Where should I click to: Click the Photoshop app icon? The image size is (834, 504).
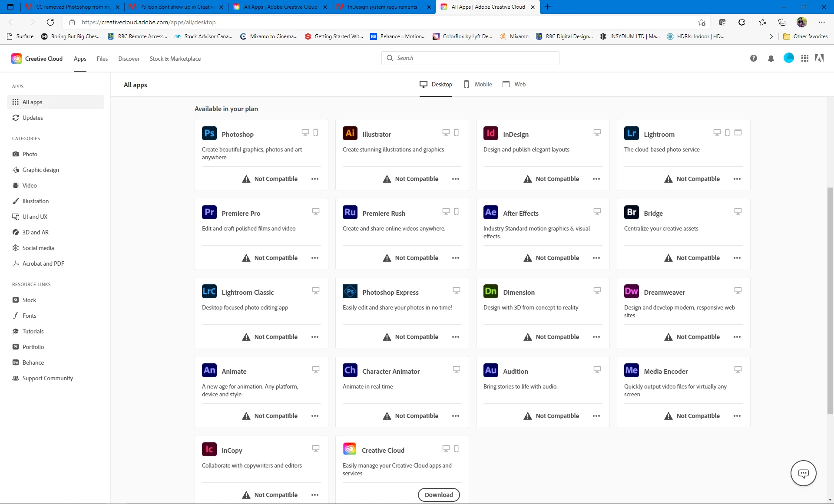click(209, 133)
